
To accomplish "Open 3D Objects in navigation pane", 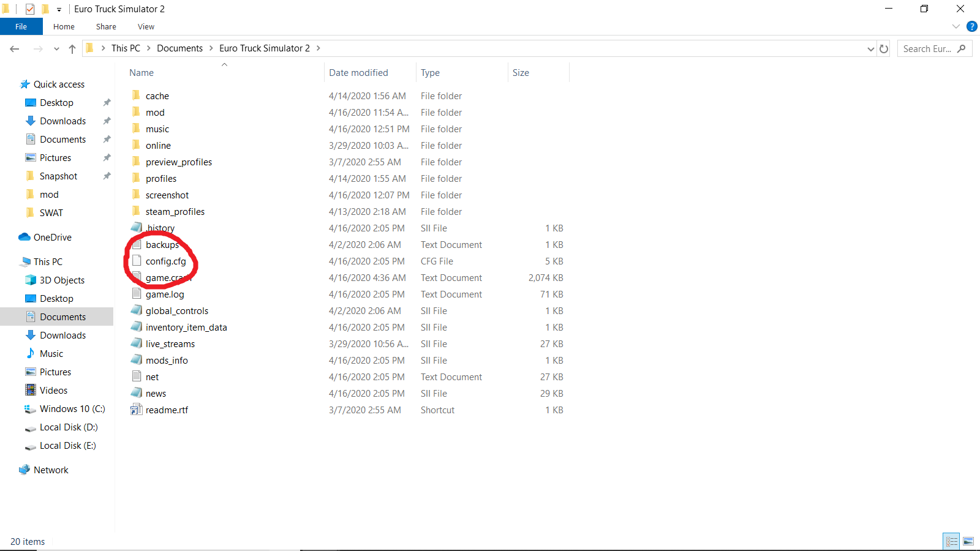I will tap(62, 280).
